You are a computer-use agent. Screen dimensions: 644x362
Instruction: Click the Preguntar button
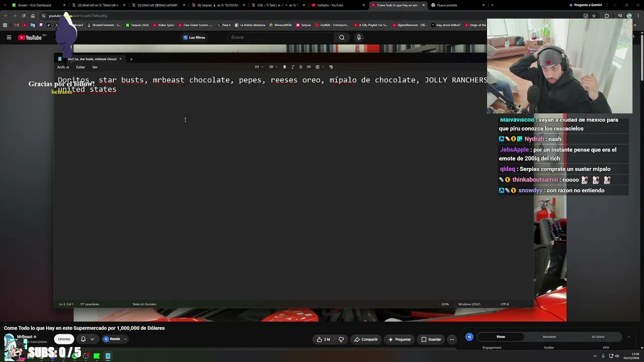click(399, 339)
